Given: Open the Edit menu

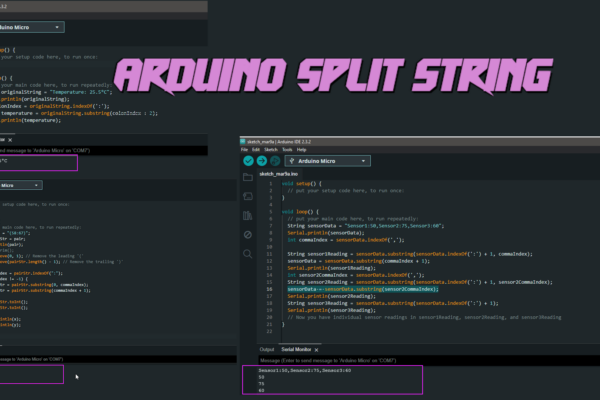Looking at the screenshot, I should tap(256, 150).
